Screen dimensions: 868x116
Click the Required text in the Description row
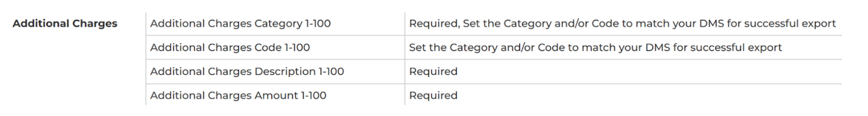[433, 71]
